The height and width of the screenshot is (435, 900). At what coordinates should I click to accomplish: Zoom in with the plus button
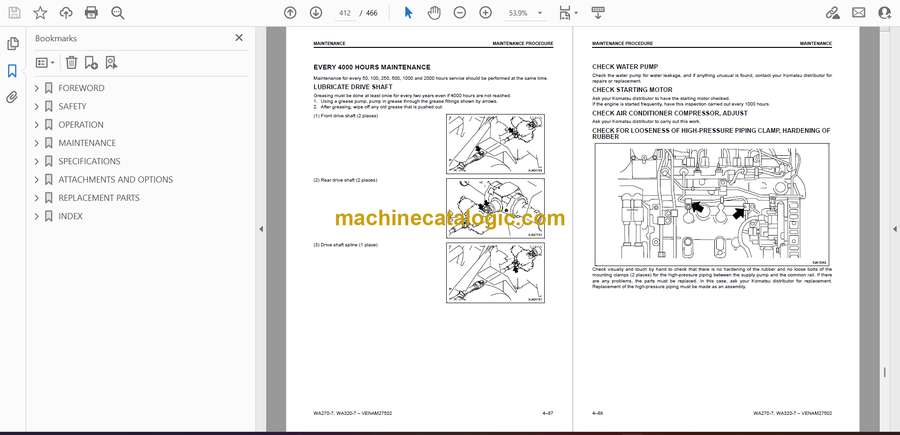(486, 13)
